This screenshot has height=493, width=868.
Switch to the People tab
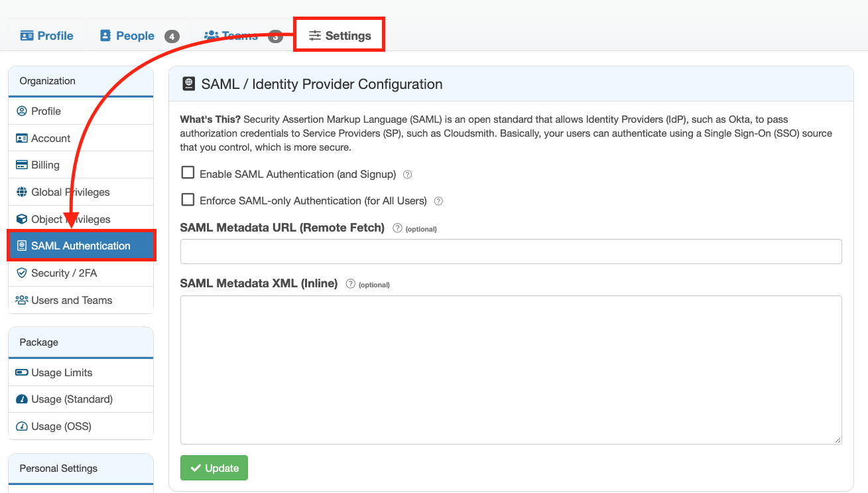click(x=139, y=36)
